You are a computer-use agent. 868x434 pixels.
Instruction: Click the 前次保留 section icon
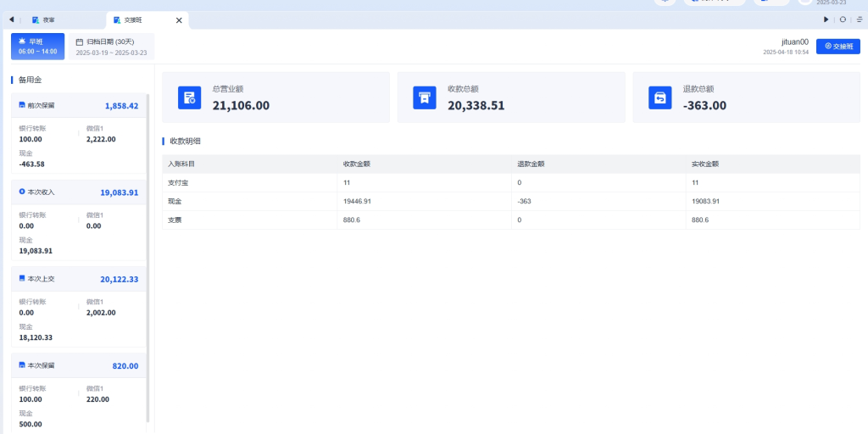click(22, 106)
